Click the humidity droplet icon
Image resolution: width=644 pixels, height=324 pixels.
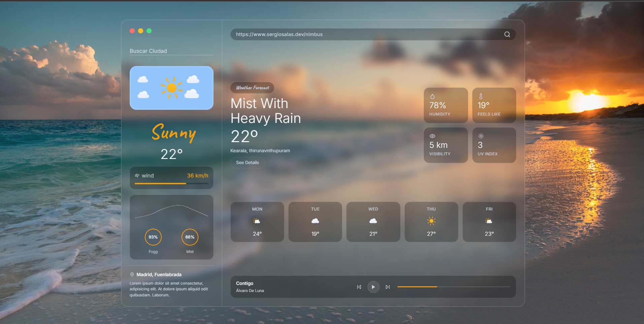point(432,96)
